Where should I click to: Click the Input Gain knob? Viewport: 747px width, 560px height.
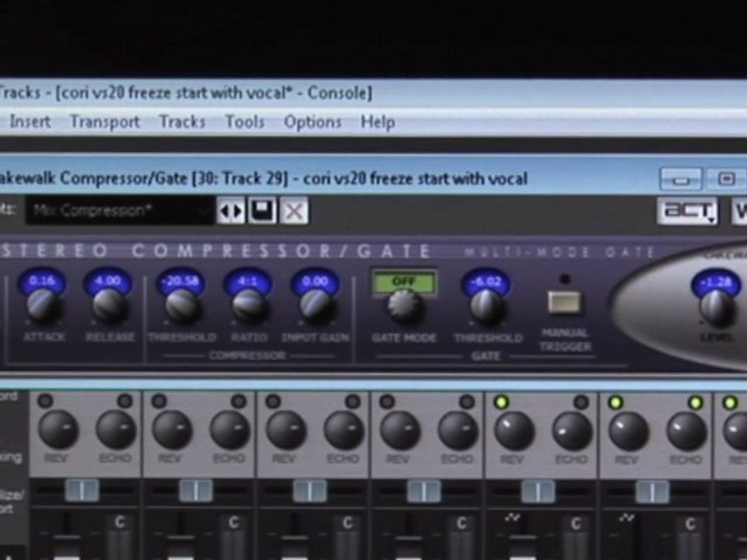pos(315,305)
